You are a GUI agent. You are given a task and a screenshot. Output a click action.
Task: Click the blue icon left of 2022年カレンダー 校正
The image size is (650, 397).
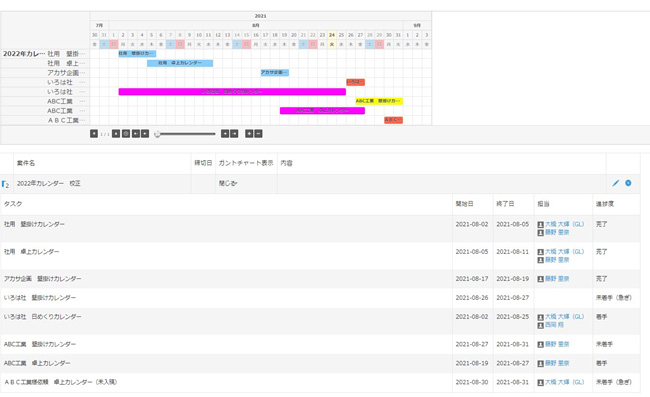5,184
